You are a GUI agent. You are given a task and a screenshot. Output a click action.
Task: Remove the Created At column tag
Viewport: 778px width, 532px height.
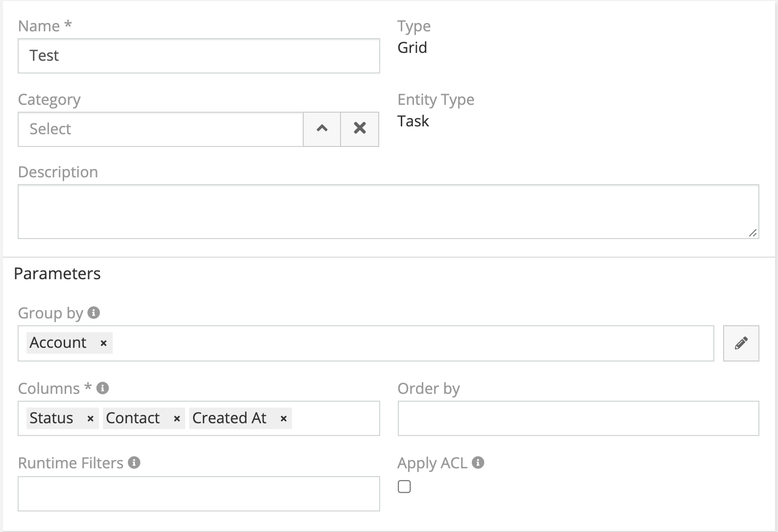pos(283,419)
